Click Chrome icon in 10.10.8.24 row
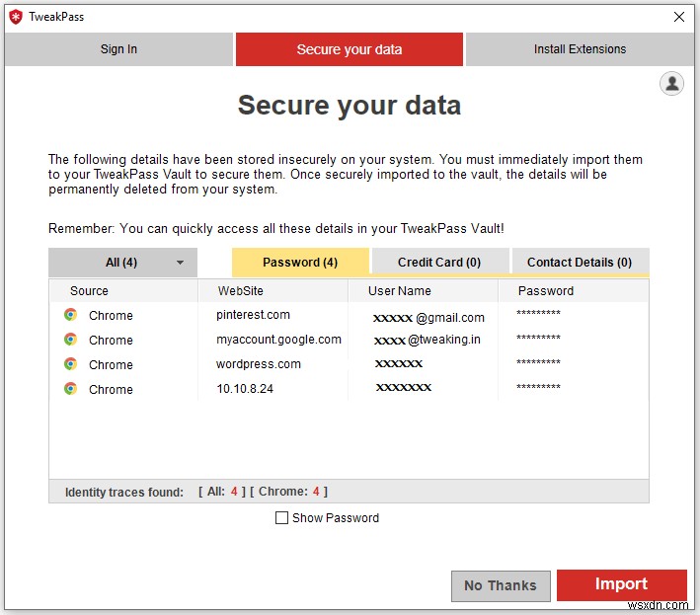This screenshot has width=700, height=615. pos(70,389)
